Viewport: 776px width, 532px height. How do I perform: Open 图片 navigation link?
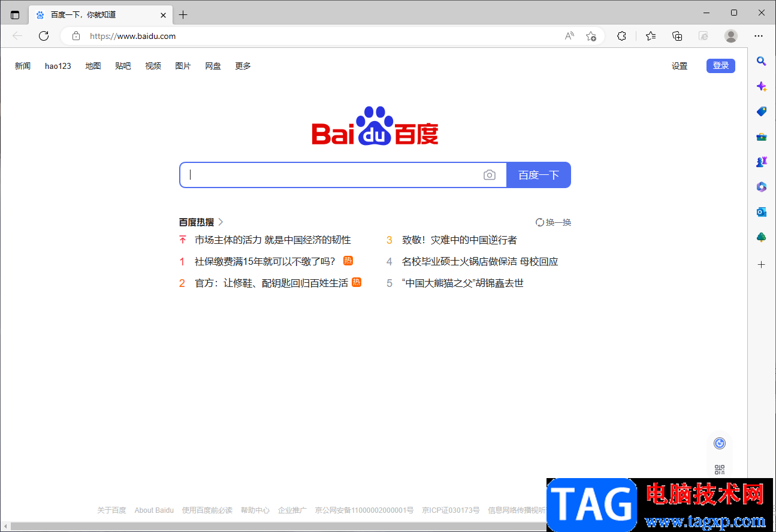coord(183,66)
